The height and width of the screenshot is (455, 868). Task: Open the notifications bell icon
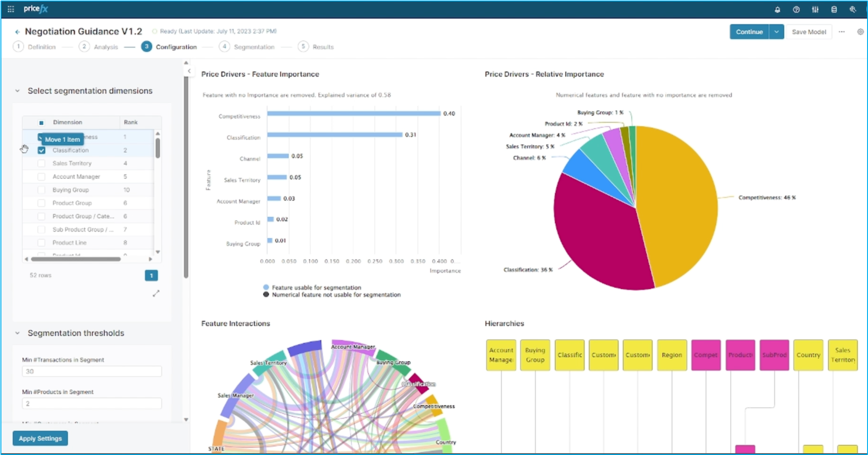pos(777,10)
